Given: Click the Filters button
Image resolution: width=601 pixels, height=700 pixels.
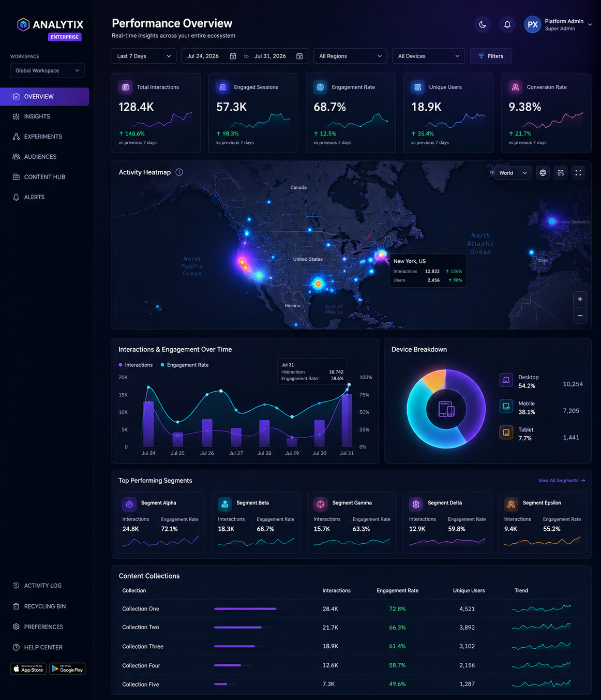Looking at the screenshot, I should 491,56.
